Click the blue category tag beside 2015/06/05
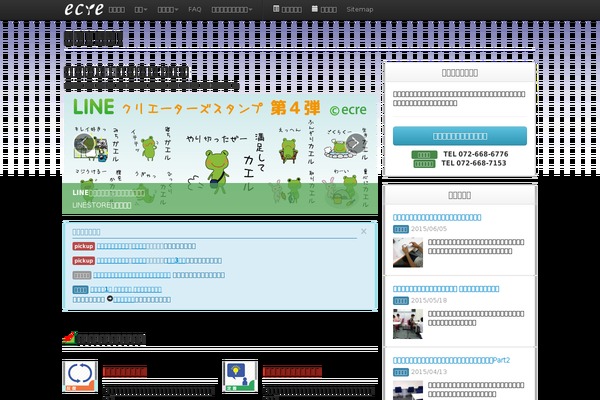 coord(401,229)
